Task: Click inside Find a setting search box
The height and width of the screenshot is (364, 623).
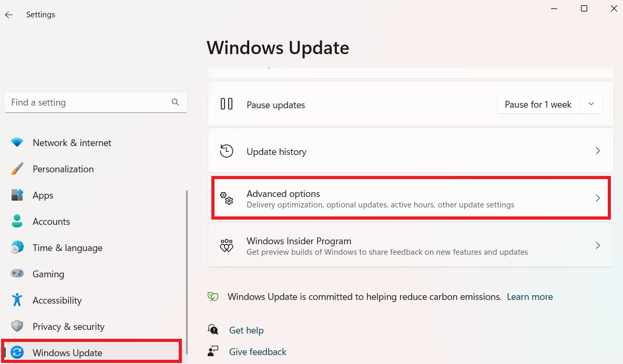Action: coord(84,102)
